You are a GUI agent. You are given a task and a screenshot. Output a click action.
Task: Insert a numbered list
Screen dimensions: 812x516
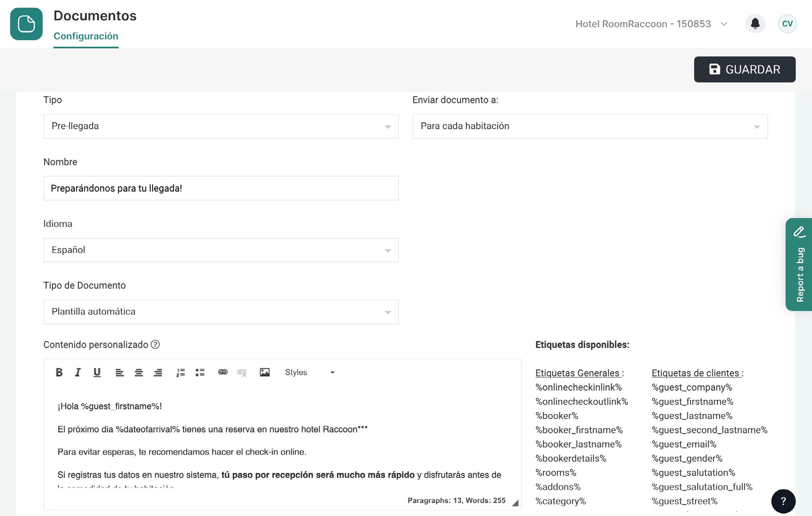[x=180, y=372]
